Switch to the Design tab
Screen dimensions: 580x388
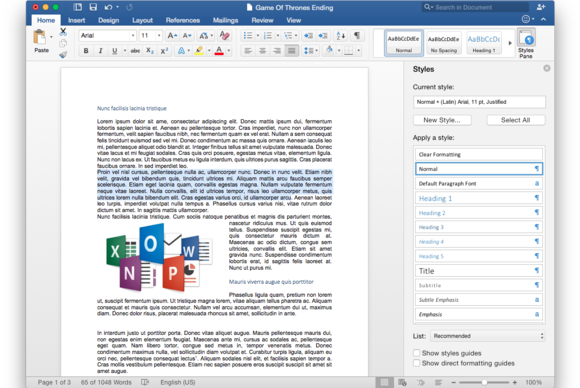tap(109, 20)
